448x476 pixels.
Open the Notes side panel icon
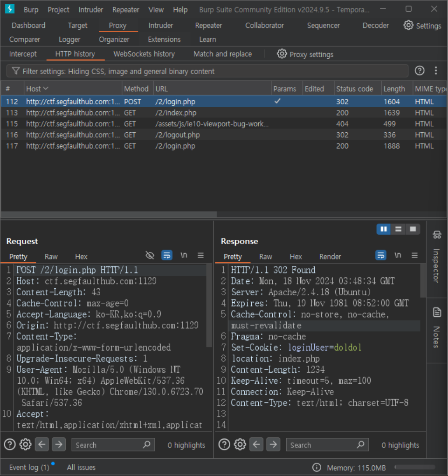(x=437, y=312)
